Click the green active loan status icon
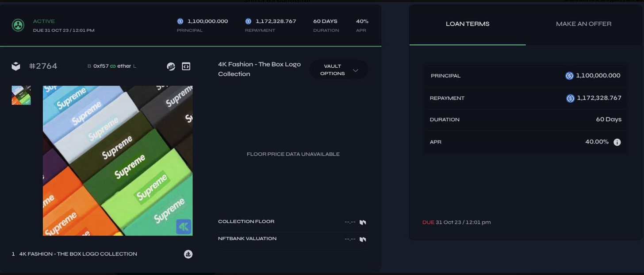Screen dimensions: 644x275 18,25
